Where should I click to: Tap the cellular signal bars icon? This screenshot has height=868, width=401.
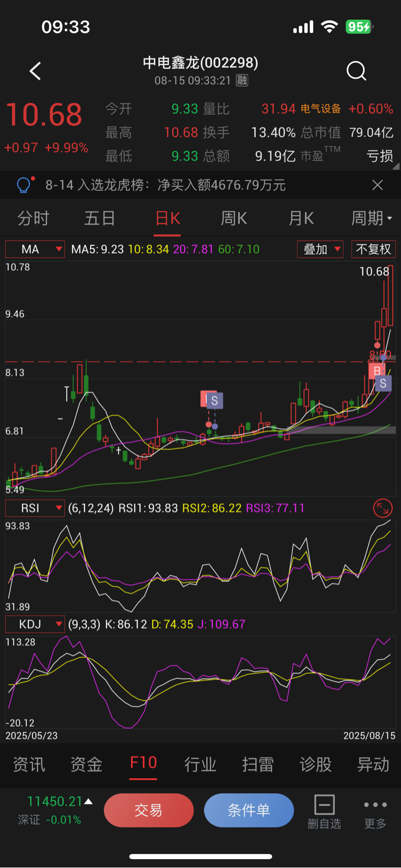point(303,27)
